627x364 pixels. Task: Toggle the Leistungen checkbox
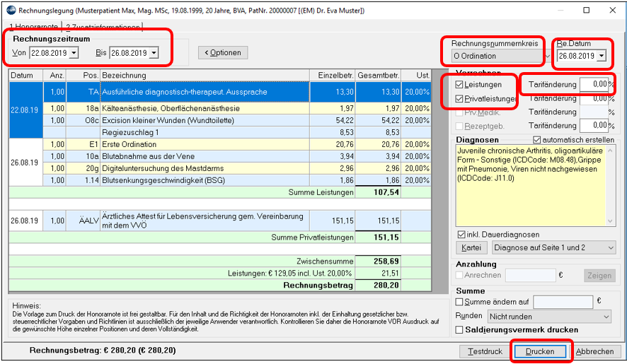click(x=459, y=85)
